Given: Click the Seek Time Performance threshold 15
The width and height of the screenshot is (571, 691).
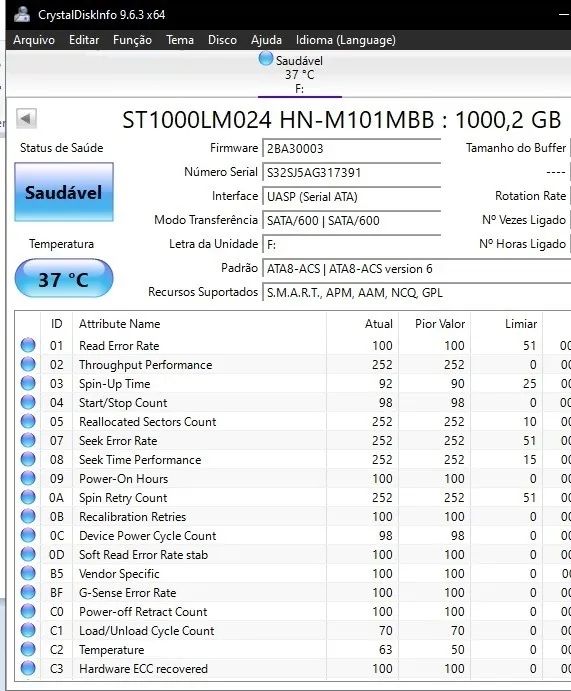Looking at the screenshot, I should point(530,460).
